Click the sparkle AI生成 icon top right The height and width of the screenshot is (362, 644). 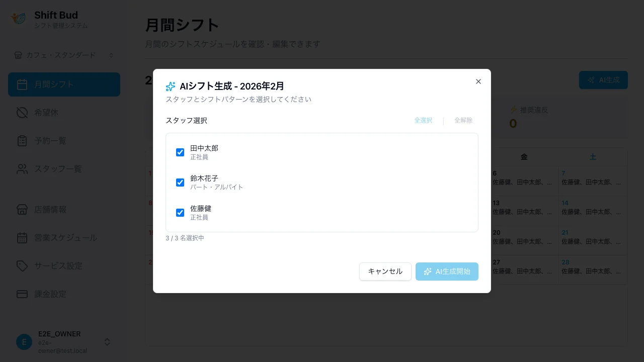pos(591,79)
